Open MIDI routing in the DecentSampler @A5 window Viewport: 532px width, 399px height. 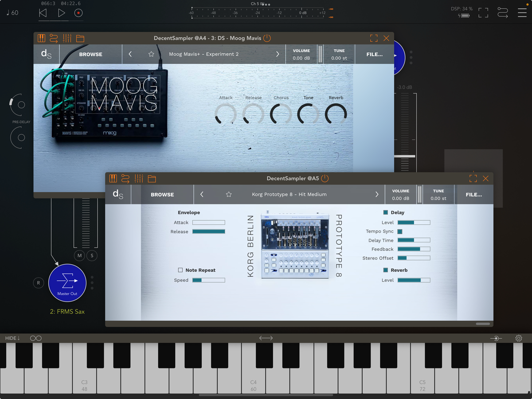[125, 179]
